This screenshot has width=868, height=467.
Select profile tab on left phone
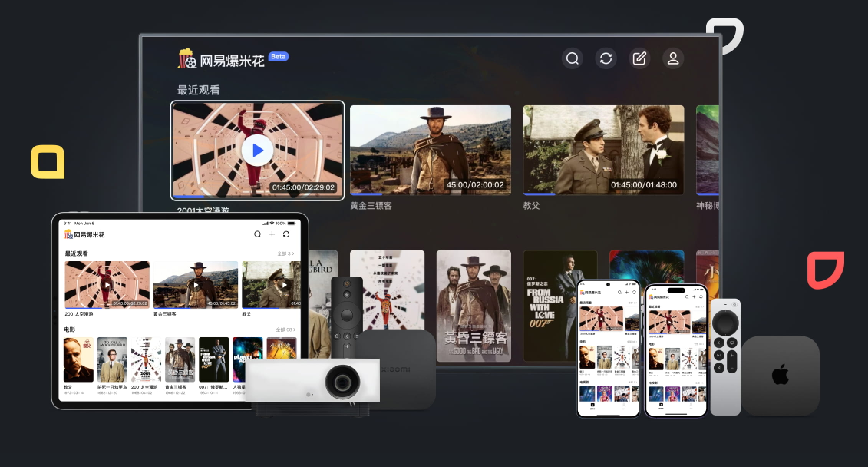(624, 406)
